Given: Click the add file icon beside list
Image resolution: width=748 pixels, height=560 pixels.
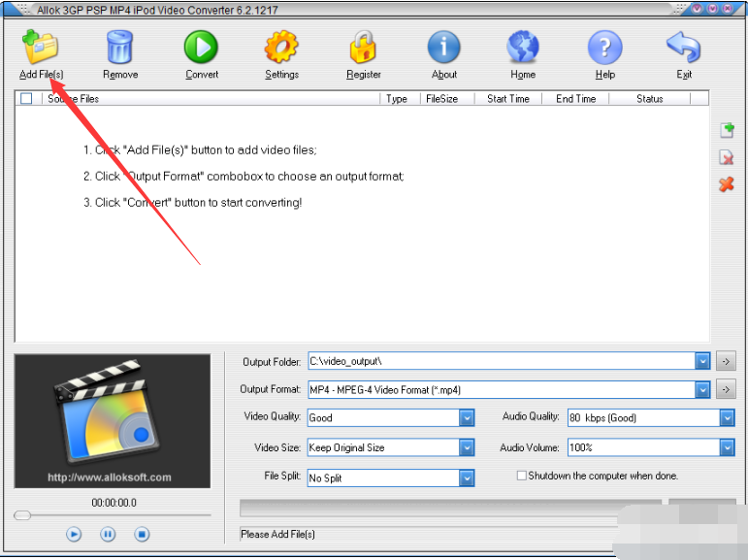Looking at the screenshot, I should [x=727, y=130].
